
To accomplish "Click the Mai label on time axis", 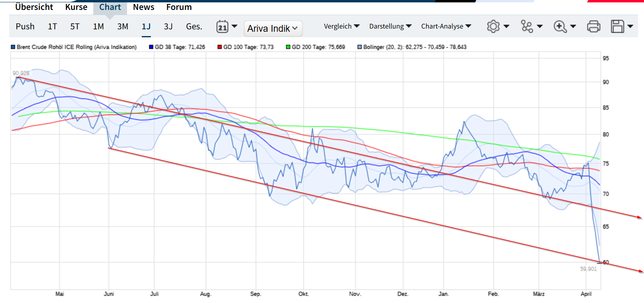I will [60, 294].
